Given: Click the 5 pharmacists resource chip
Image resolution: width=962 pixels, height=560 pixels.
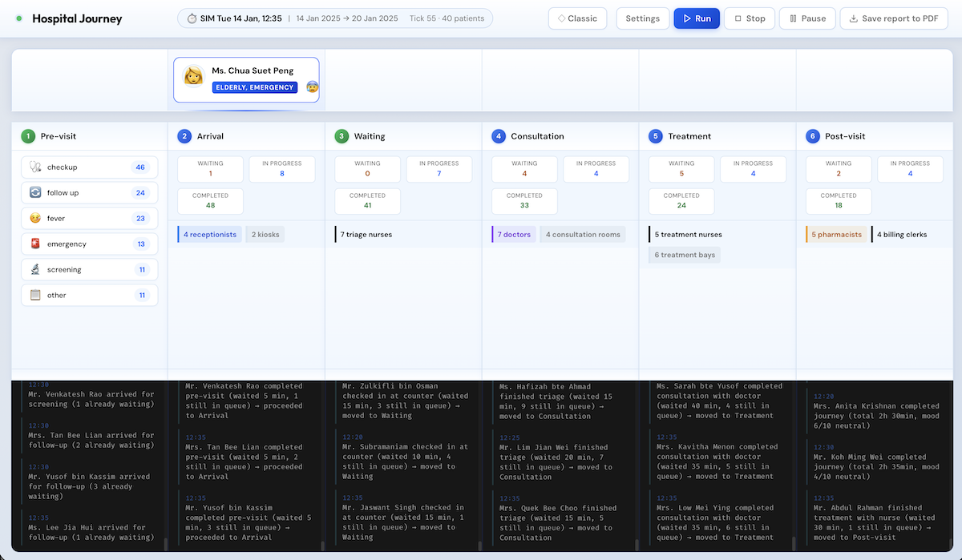Looking at the screenshot, I should click(836, 235).
